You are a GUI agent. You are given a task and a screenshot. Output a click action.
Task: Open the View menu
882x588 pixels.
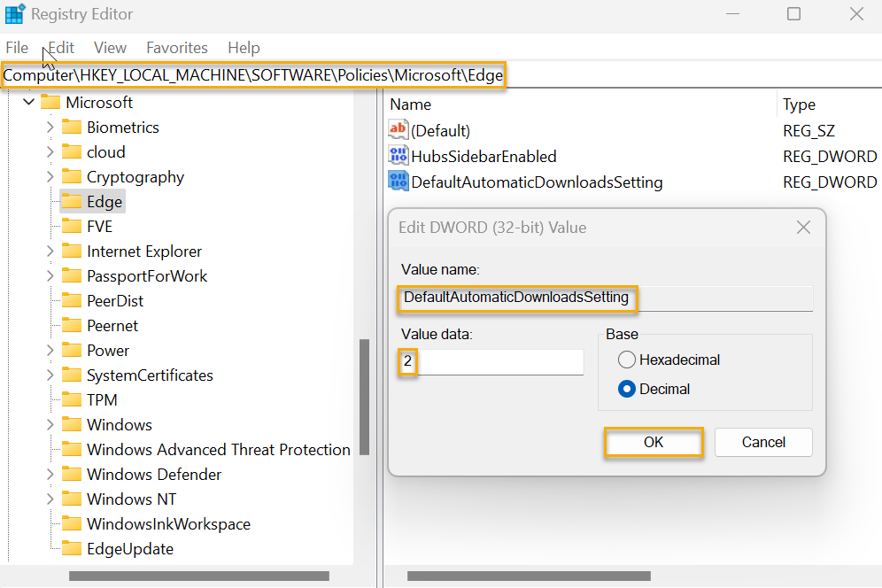(x=110, y=48)
